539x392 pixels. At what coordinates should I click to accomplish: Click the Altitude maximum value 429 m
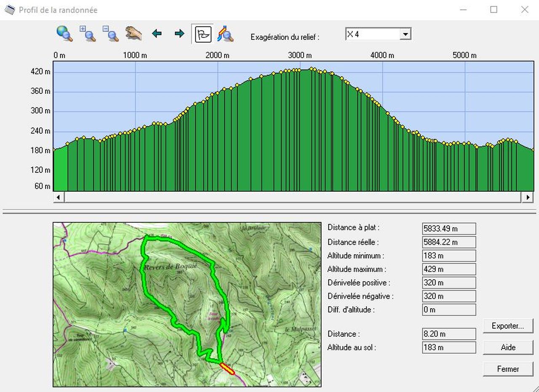[x=449, y=269]
